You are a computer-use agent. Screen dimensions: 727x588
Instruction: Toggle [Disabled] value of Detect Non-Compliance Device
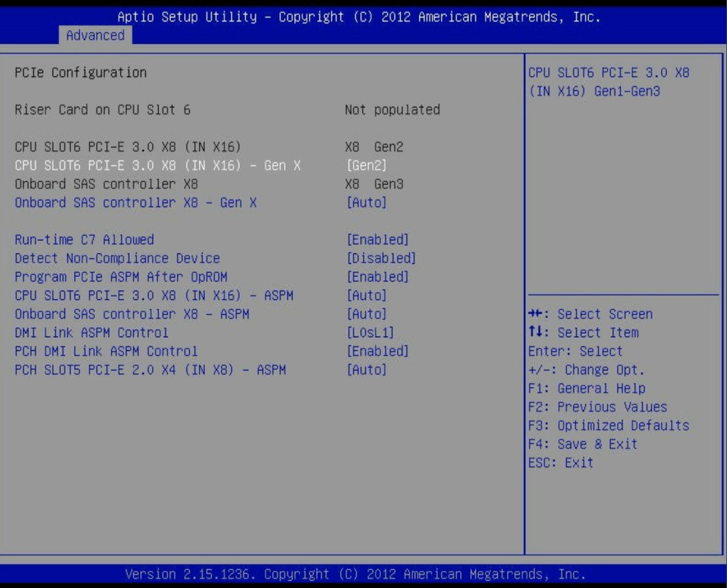(381, 258)
